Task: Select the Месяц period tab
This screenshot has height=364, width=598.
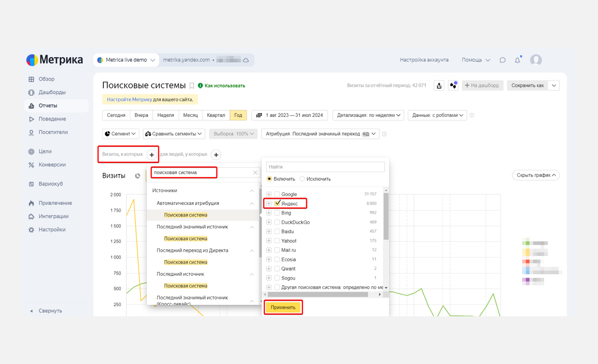Action: tap(190, 115)
